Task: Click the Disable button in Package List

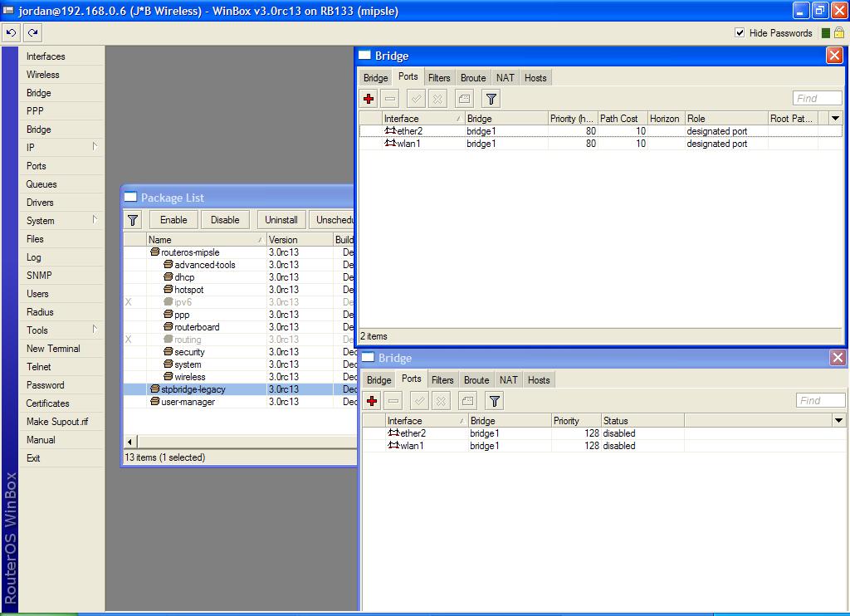Action: pos(225,220)
